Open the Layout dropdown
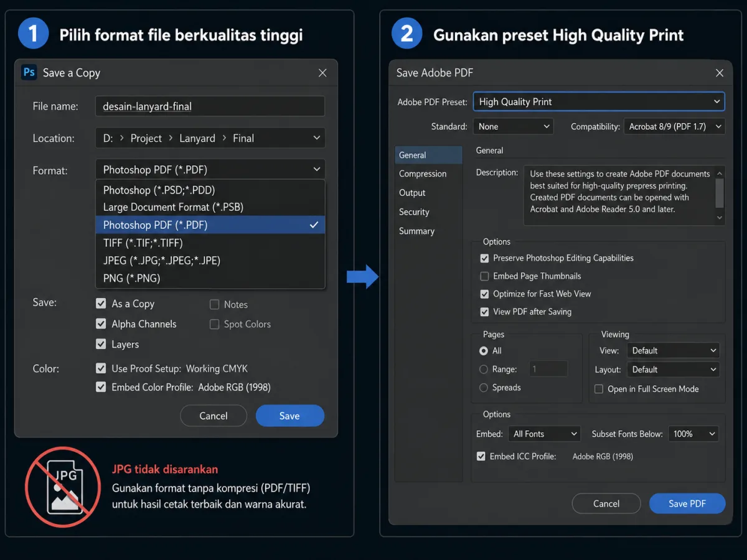 point(673,369)
